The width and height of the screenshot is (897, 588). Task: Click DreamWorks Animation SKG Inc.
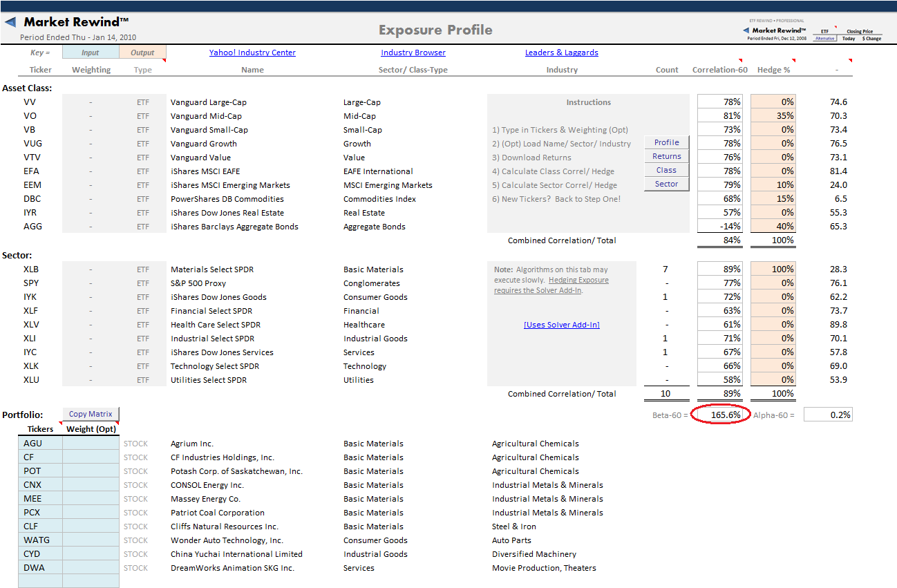click(x=232, y=568)
